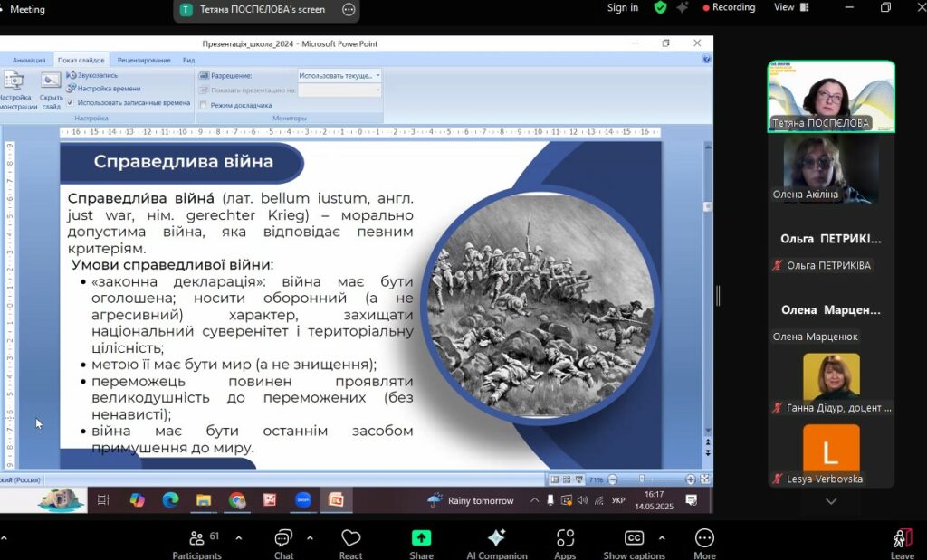Select the Показ слайдов tab

click(81, 60)
